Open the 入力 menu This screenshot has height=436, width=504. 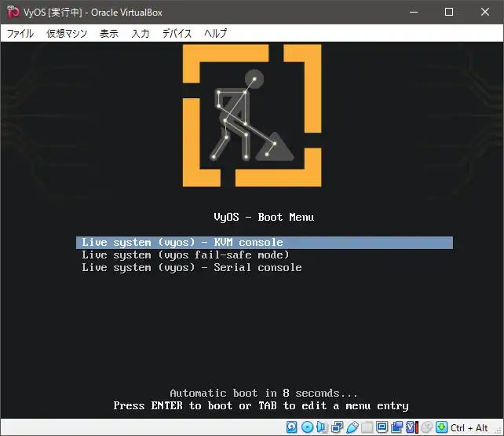(141, 33)
